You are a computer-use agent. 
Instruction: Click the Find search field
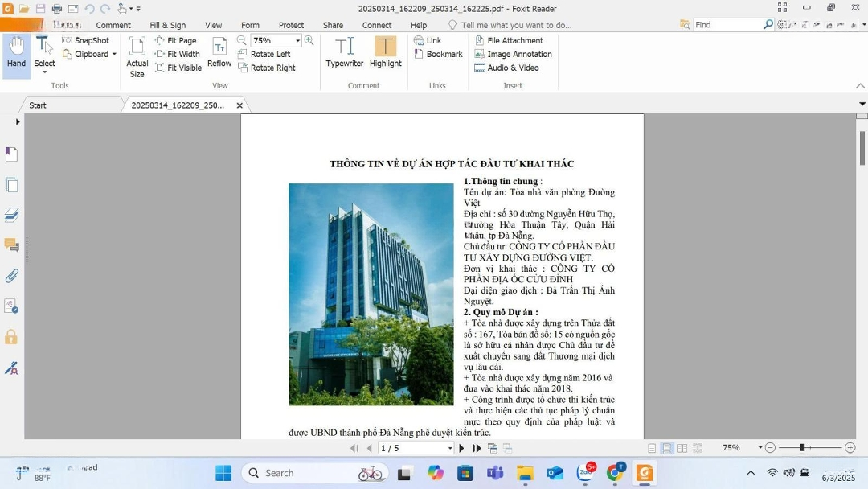click(726, 25)
